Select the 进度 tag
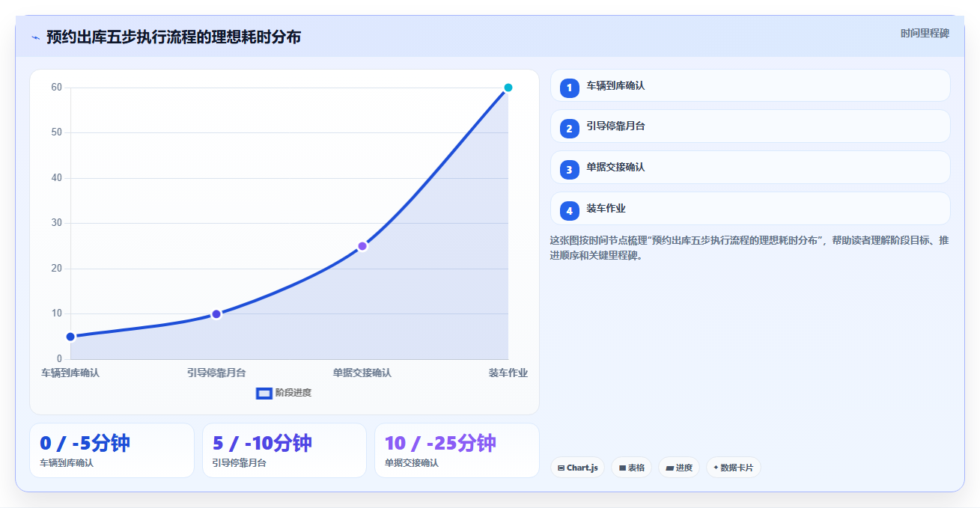The image size is (980, 508). [x=678, y=468]
